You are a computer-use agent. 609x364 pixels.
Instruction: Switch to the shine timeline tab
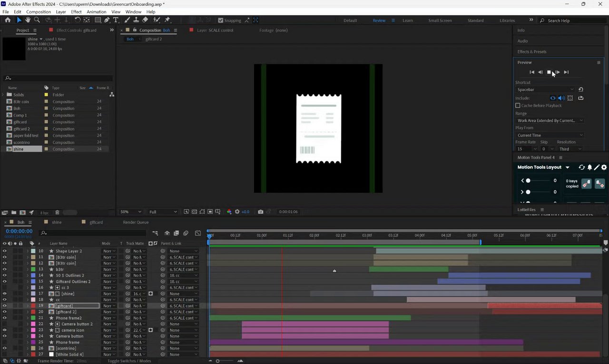coord(57,222)
